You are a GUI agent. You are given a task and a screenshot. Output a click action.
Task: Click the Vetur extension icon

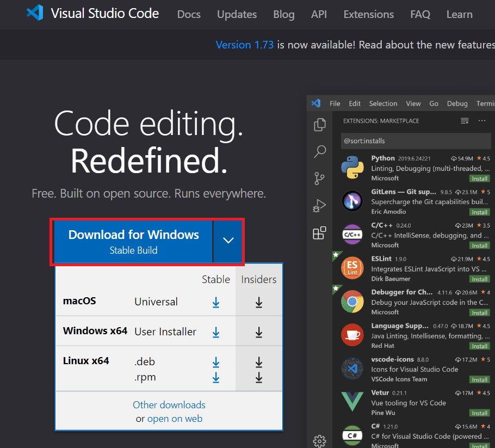tap(352, 402)
